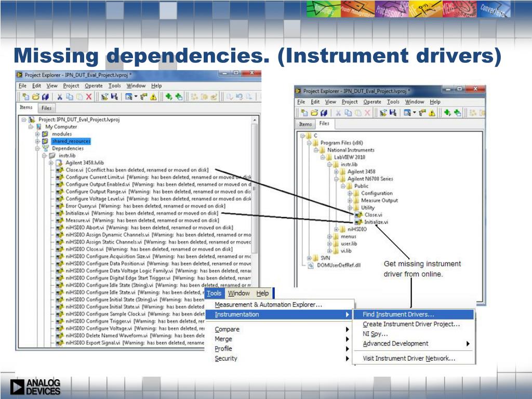Expand the Configuration folder in right tree

tap(350, 193)
